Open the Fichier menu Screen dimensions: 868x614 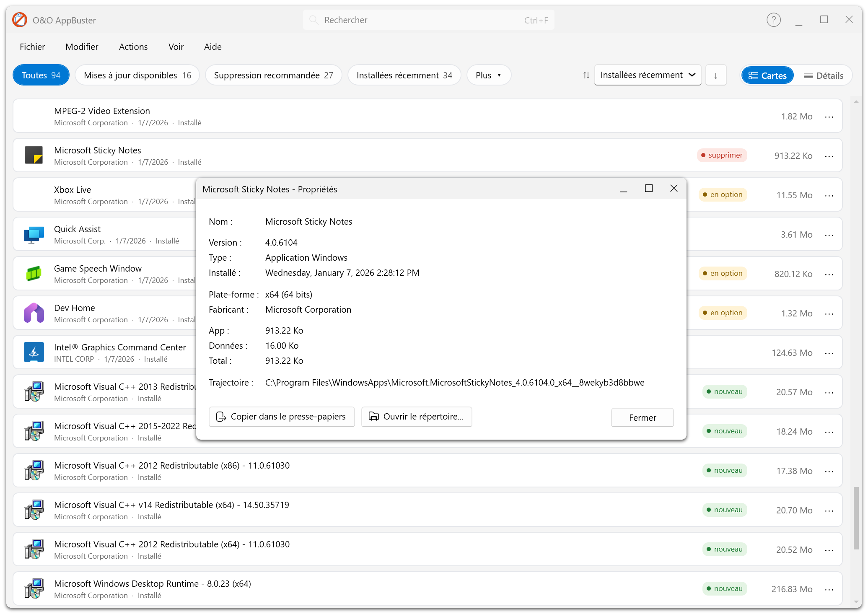[x=32, y=47]
